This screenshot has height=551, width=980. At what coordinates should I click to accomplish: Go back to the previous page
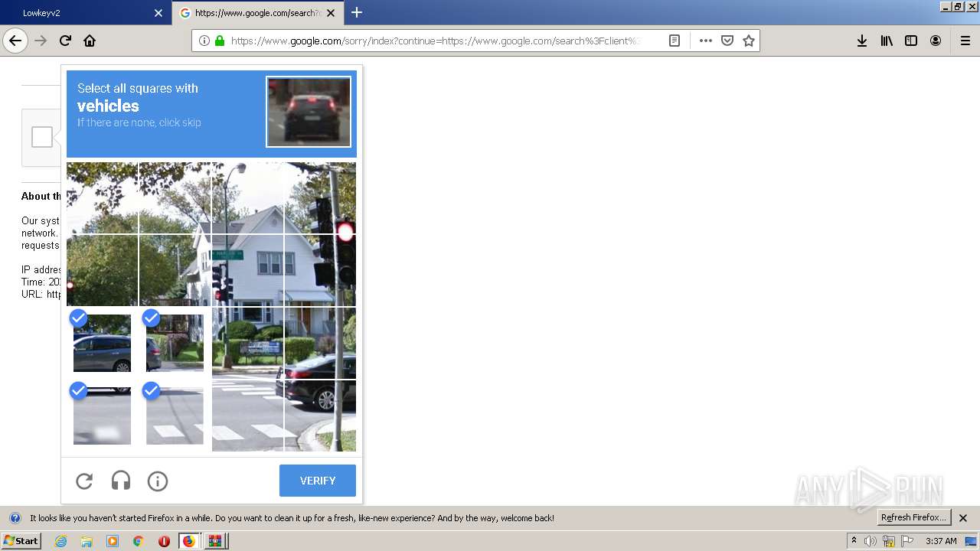tap(15, 41)
